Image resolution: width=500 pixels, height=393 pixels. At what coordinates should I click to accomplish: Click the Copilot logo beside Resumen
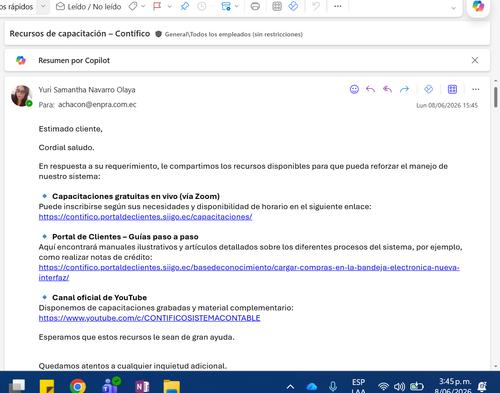(x=21, y=60)
